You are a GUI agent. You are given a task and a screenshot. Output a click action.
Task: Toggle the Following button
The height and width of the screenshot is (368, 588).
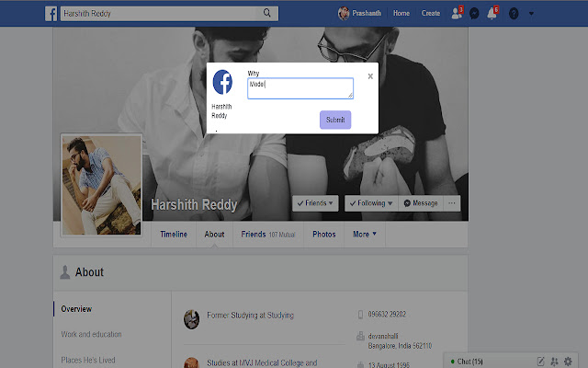(x=370, y=202)
